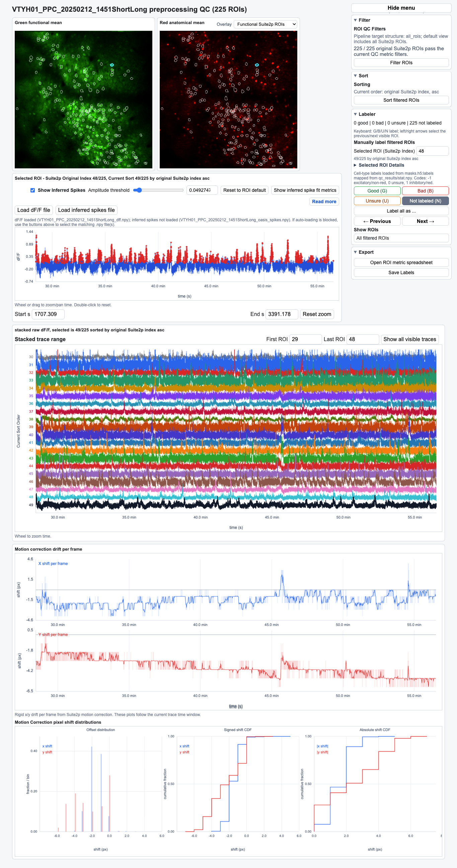Viewport: 457px width, 868px height.
Task: Go to the Next ROI
Action: [x=425, y=221]
